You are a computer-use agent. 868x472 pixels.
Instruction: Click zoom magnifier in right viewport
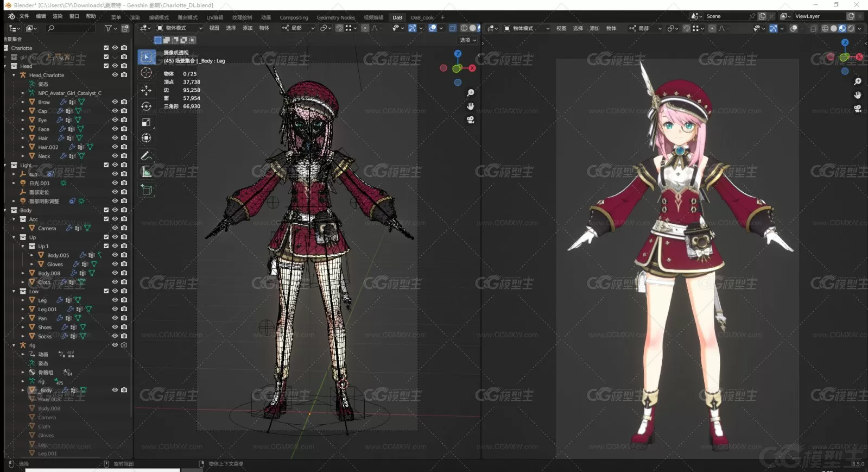point(858,81)
